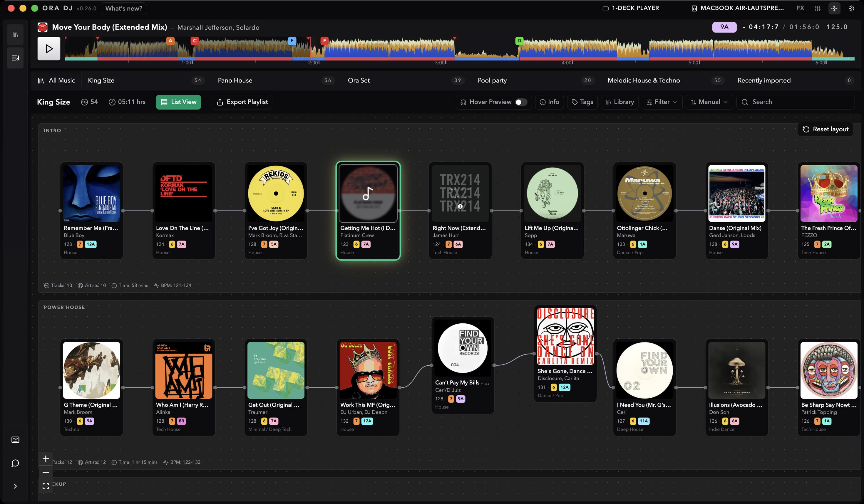The height and width of the screenshot is (504, 864).
Task: Jump to cue point D marker
Action: coord(519,41)
